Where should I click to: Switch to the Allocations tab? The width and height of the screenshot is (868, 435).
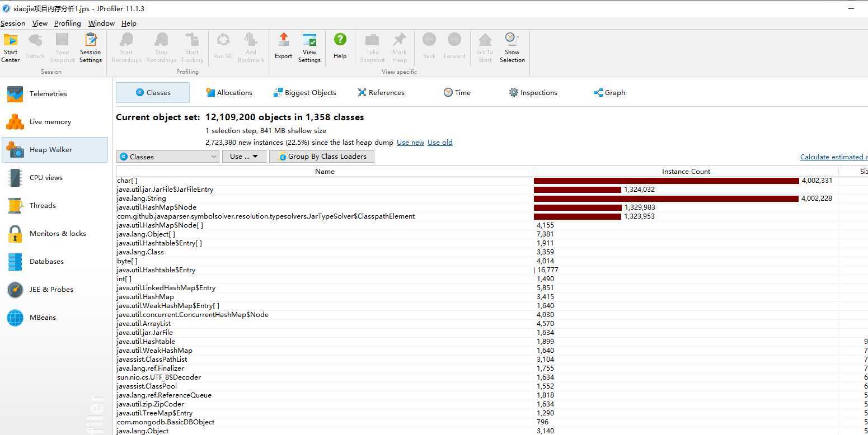[229, 93]
